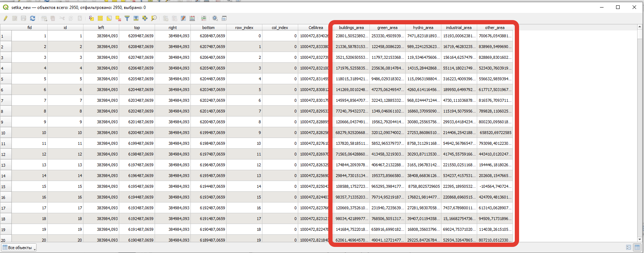Cut selected rows with scissors icon
Viewport: 644px width, 253px height.
pyautogui.click(x=62, y=18)
